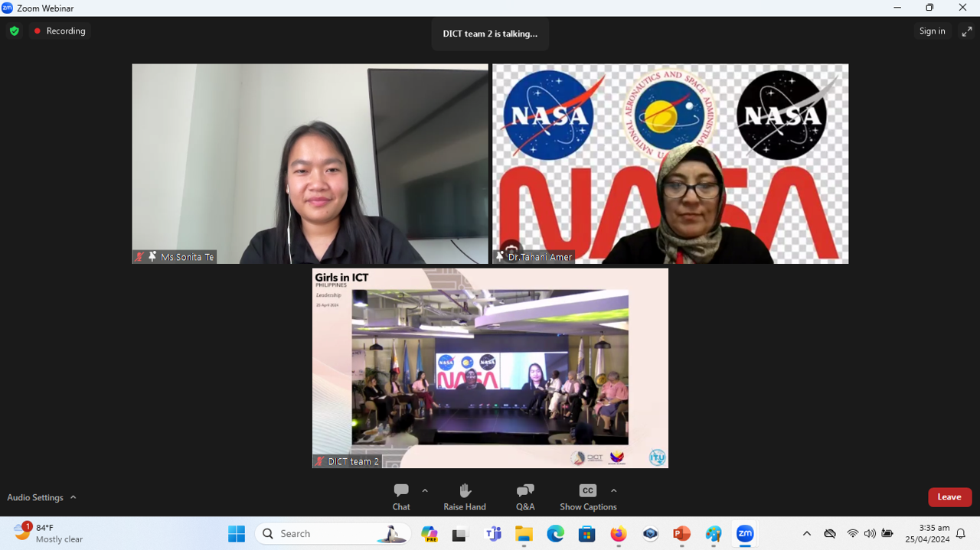Screen dimensions: 980x550
Task: Click the pin icon beside Dr.Tahani Amer
Action: (500, 257)
